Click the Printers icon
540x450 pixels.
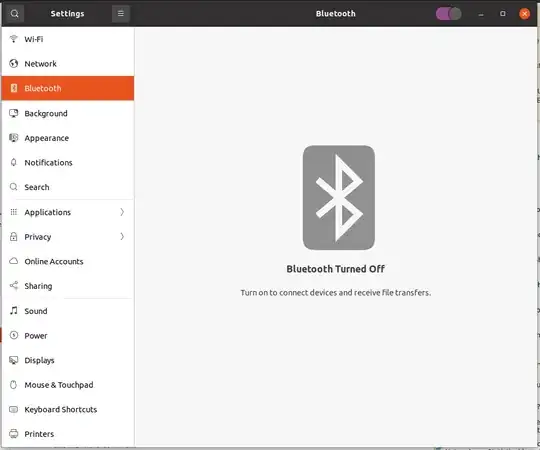click(13, 434)
